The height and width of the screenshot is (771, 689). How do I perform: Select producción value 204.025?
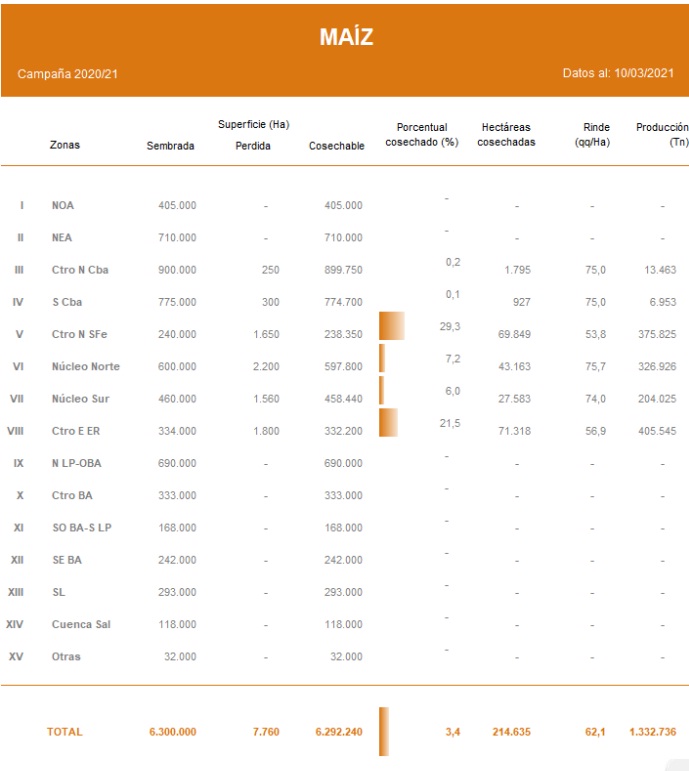tap(657, 399)
